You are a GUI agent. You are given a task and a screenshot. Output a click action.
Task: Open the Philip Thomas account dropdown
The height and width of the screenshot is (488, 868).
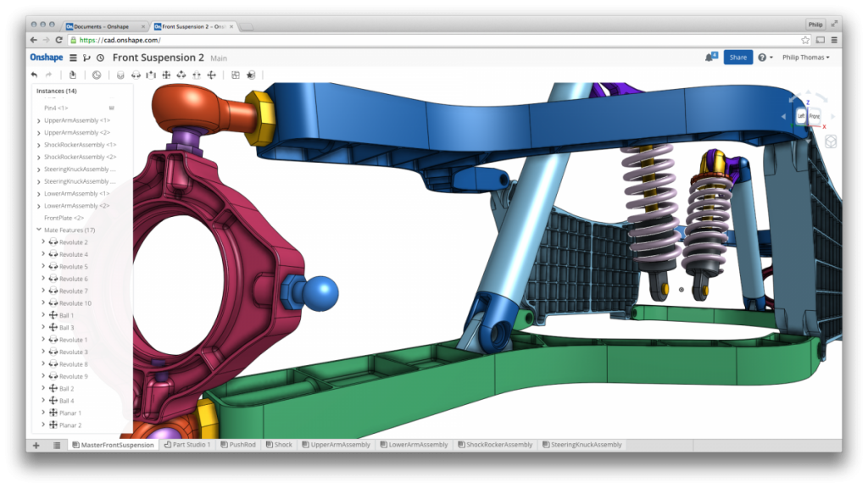click(x=804, y=58)
